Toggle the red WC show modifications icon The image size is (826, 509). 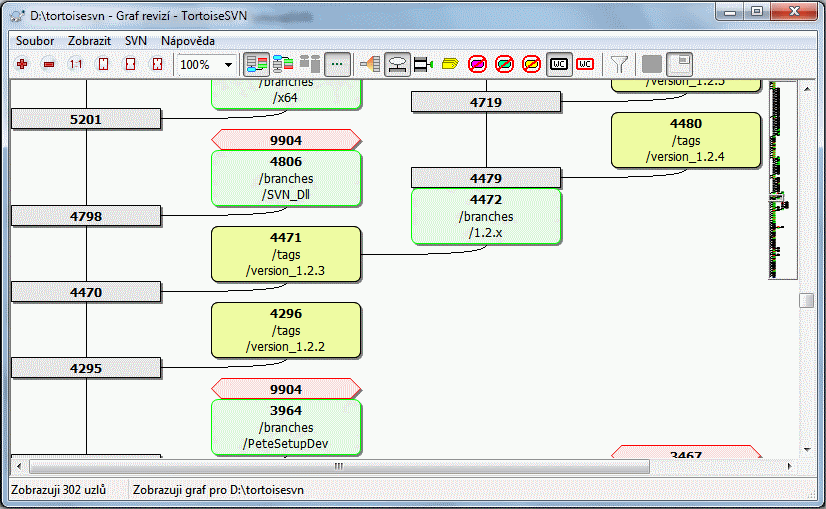coord(585,64)
